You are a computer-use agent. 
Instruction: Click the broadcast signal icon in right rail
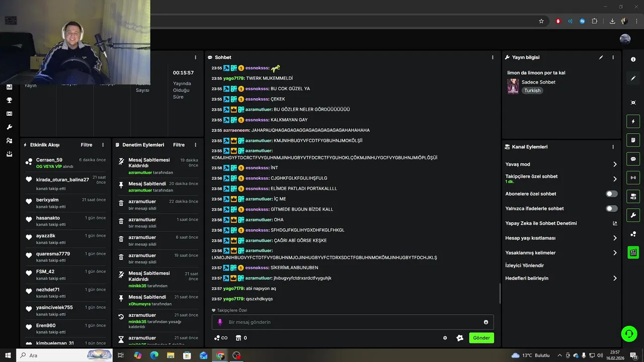click(x=633, y=177)
